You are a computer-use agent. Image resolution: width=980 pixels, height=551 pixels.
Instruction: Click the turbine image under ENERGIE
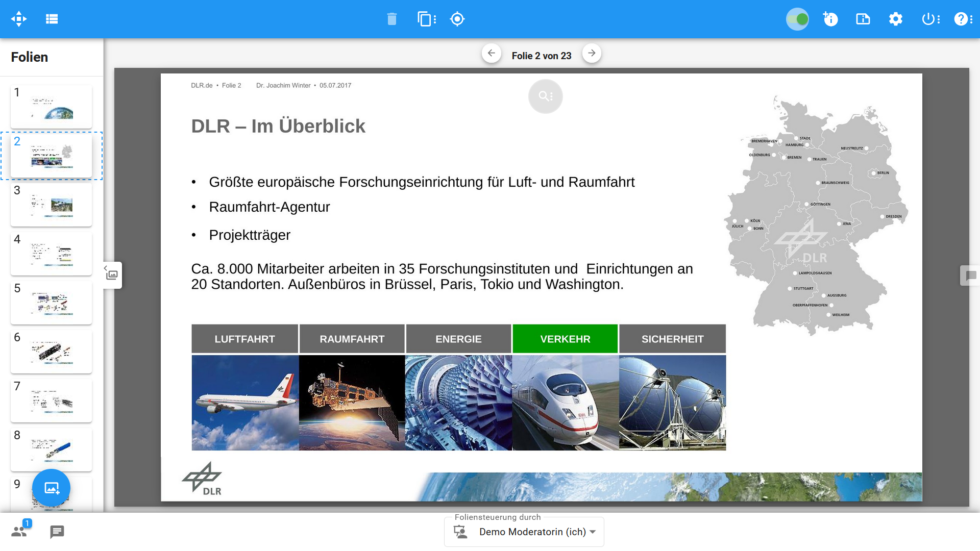tap(458, 403)
